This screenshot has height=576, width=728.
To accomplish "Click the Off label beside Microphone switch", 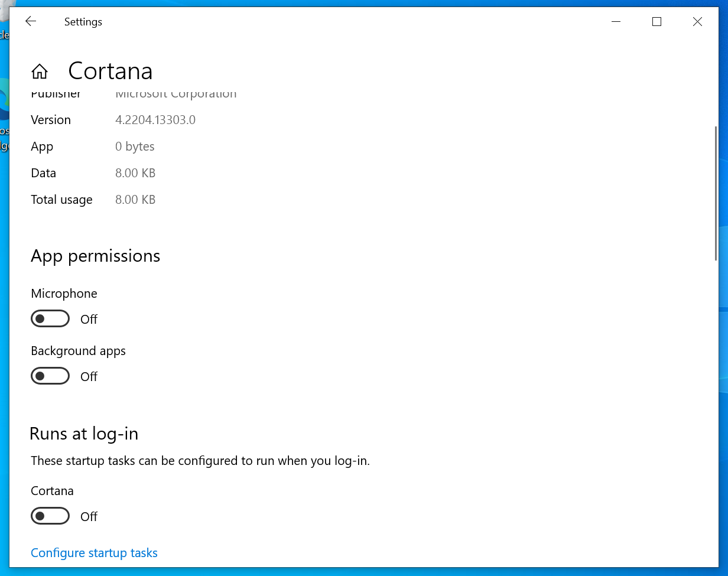I will [x=89, y=320].
